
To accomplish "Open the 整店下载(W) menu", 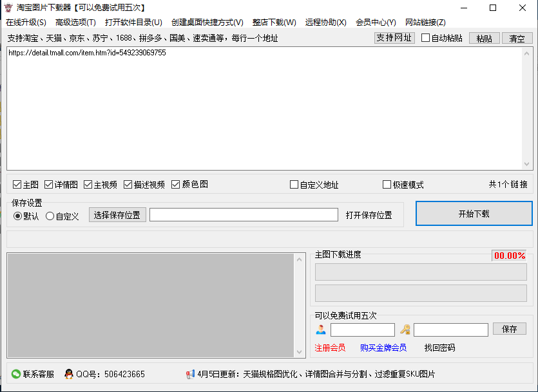I will [x=274, y=23].
